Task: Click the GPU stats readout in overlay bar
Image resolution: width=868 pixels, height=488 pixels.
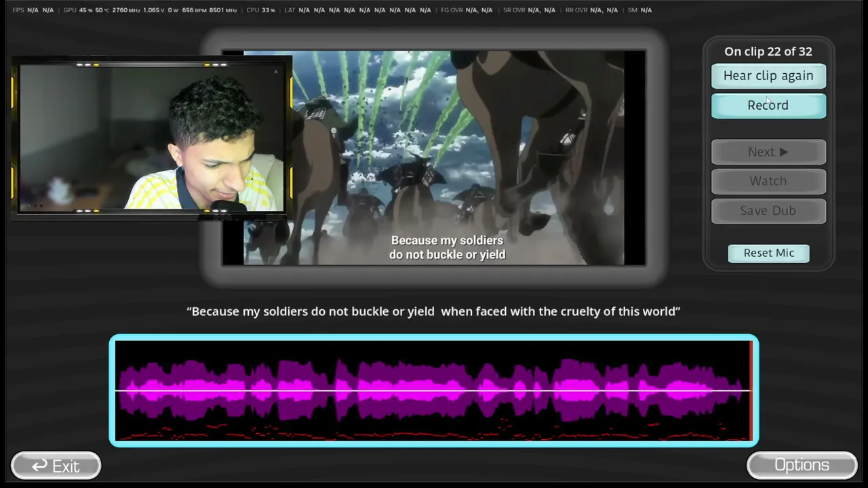Action: 150,10
